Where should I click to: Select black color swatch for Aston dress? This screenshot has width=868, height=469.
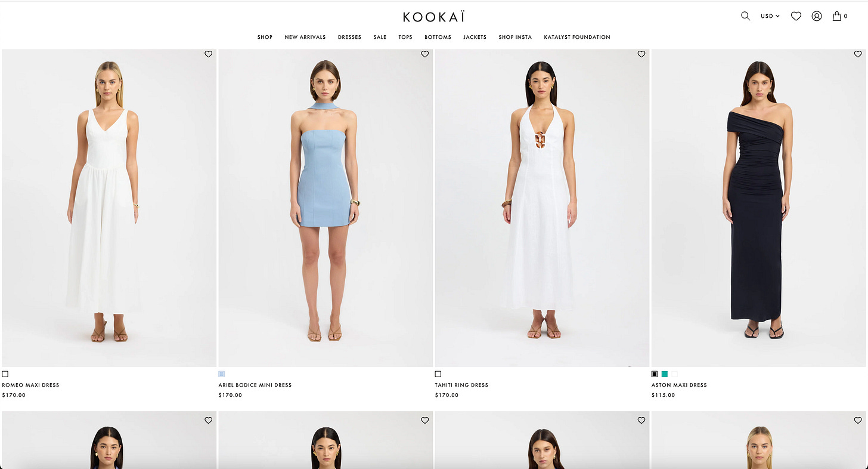(655, 374)
